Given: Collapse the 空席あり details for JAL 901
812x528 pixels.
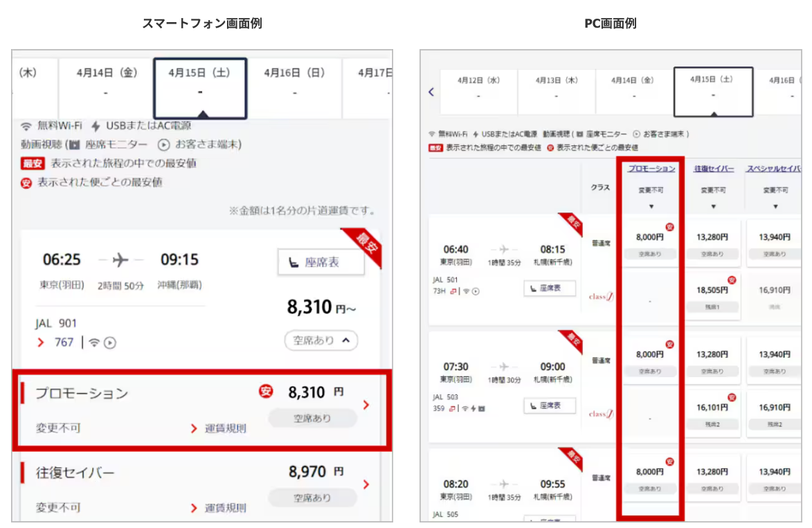Looking at the screenshot, I should click(x=321, y=340).
